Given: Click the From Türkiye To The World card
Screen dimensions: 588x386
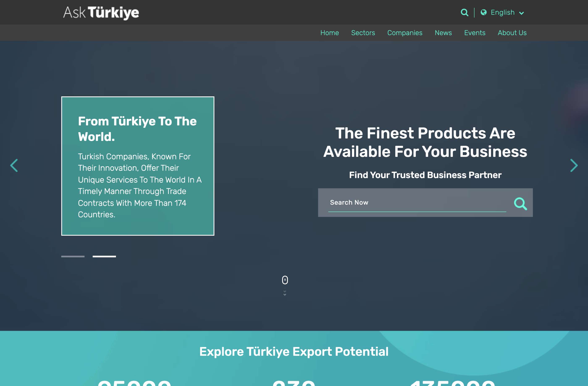Looking at the screenshot, I should click(138, 166).
